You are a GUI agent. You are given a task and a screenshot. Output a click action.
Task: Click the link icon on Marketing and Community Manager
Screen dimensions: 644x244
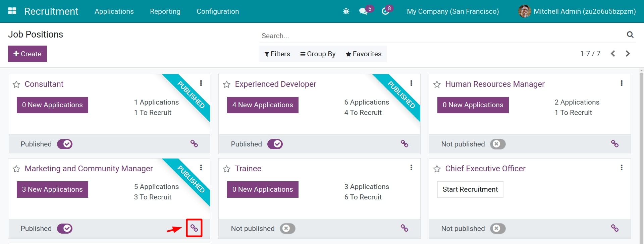coord(194,228)
